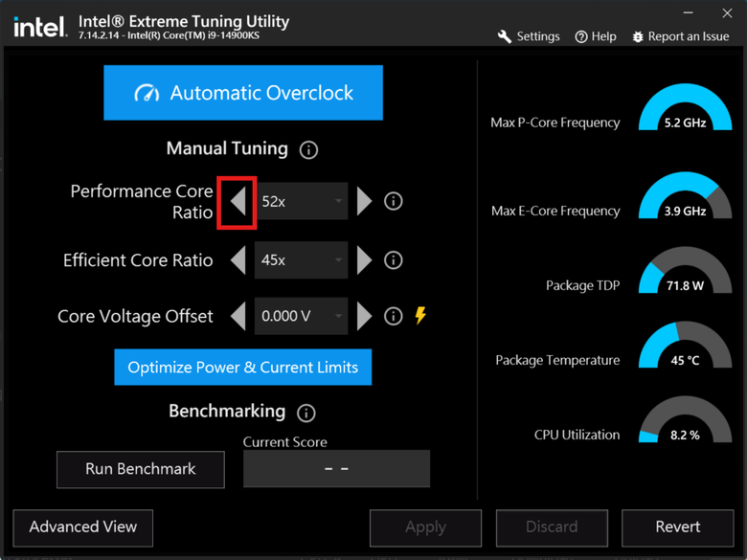Image resolution: width=747 pixels, height=560 pixels.
Task: Click the Automatic Overclock button
Action: coord(243,93)
